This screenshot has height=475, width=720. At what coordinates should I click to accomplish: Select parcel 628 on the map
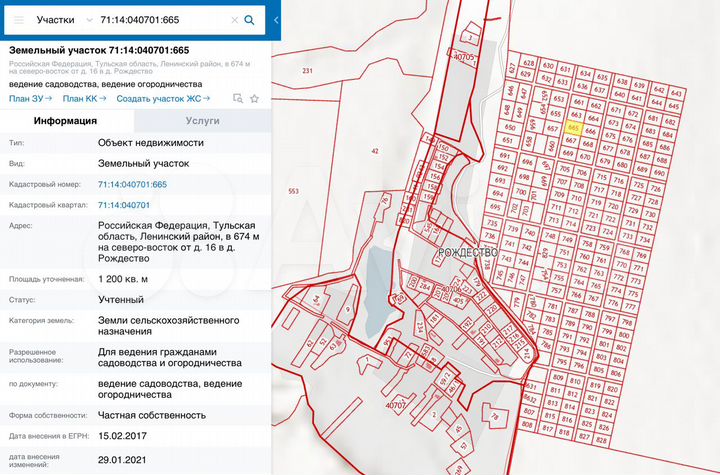click(529, 63)
